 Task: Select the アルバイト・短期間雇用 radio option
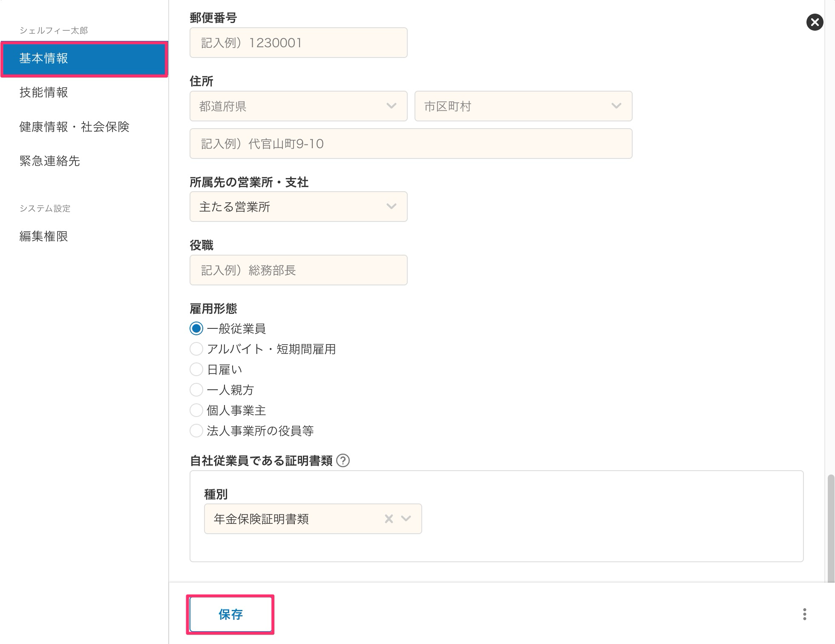click(x=196, y=349)
